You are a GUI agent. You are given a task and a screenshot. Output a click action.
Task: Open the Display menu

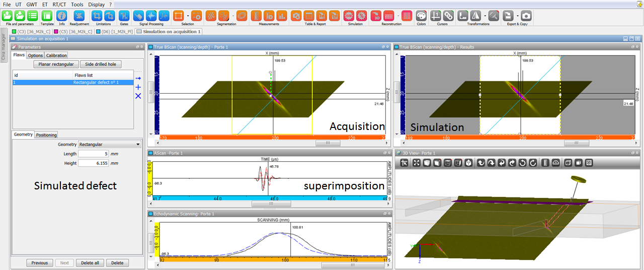(97, 4)
